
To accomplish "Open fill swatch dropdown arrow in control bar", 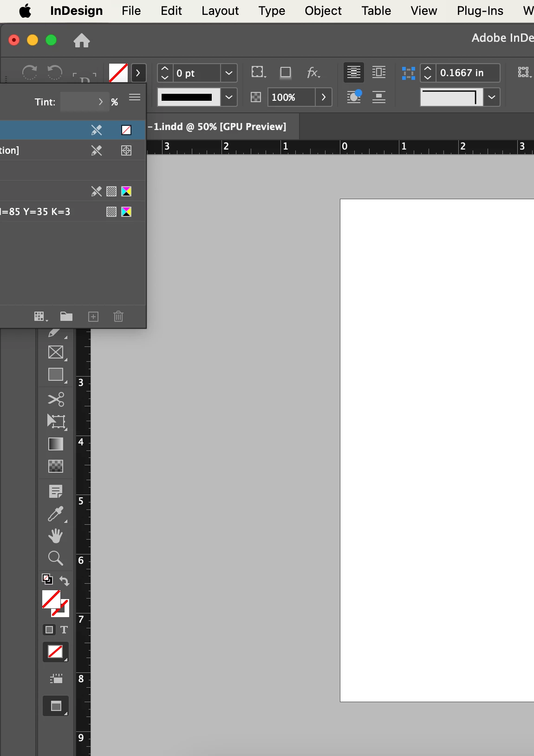I will [x=138, y=73].
